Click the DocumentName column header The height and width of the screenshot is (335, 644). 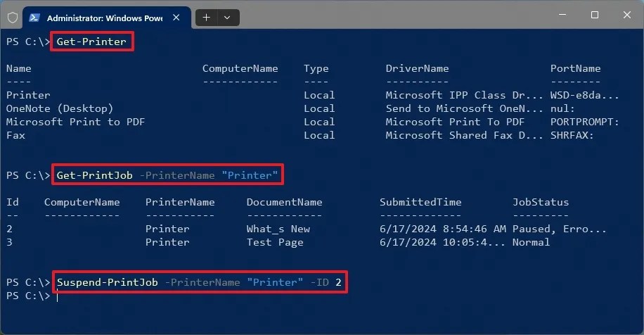pyautogui.click(x=284, y=202)
